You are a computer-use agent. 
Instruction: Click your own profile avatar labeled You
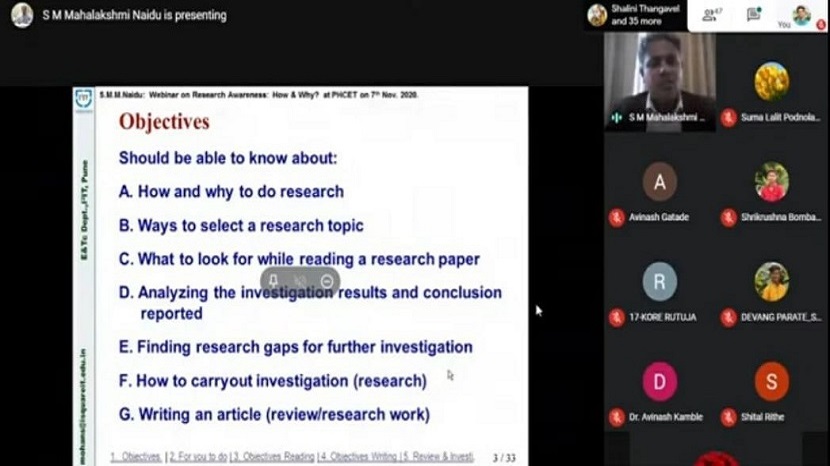click(801, 15)
